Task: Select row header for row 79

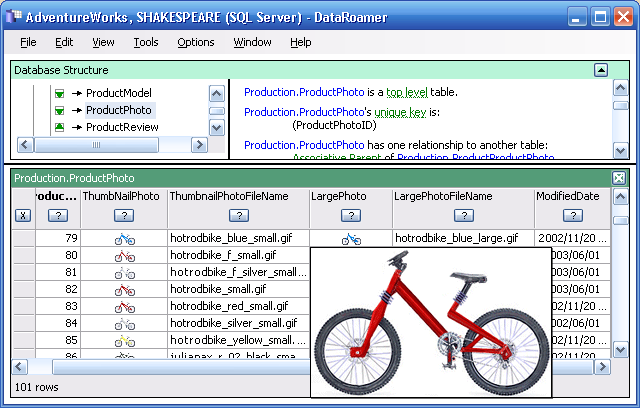Action: 23,238
